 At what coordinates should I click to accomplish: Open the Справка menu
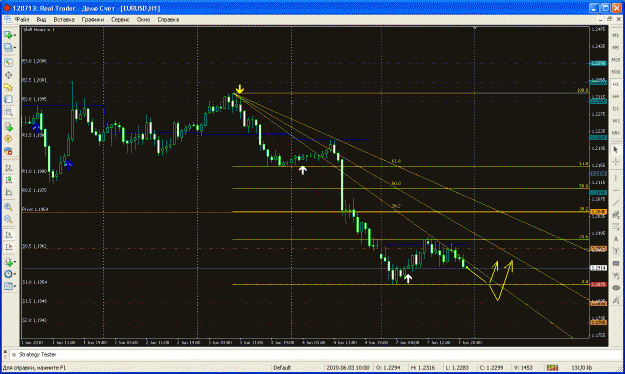[x=168, y=20]
